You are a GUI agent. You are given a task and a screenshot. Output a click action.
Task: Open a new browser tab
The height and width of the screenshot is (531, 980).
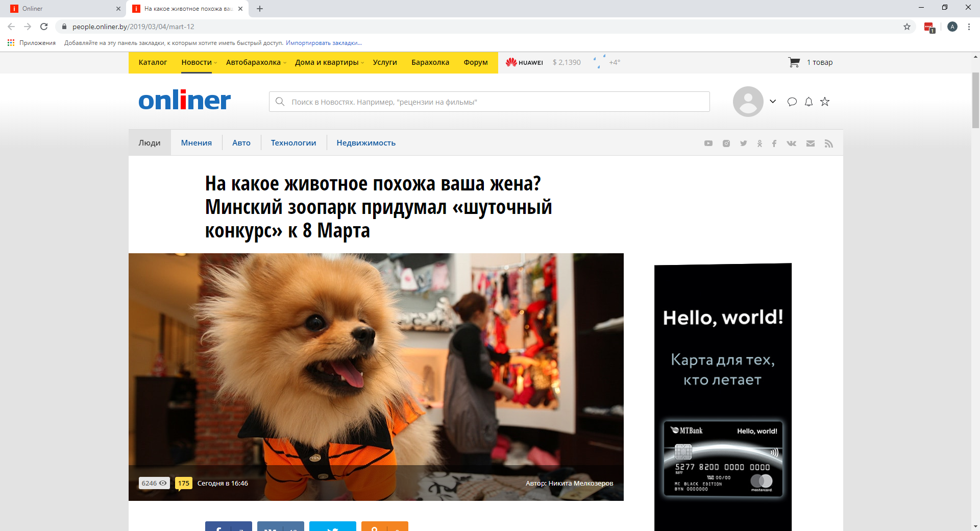pos(260,9)
